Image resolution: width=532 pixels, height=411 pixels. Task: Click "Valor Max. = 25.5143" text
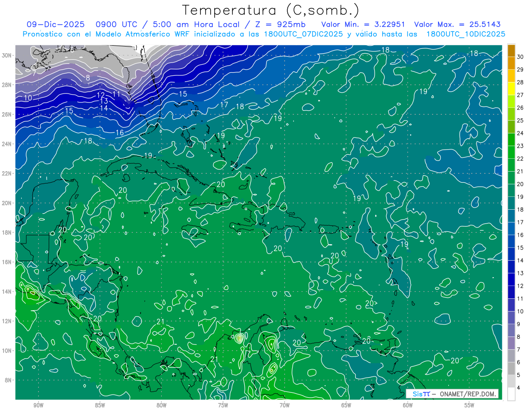tap(458, 24)
